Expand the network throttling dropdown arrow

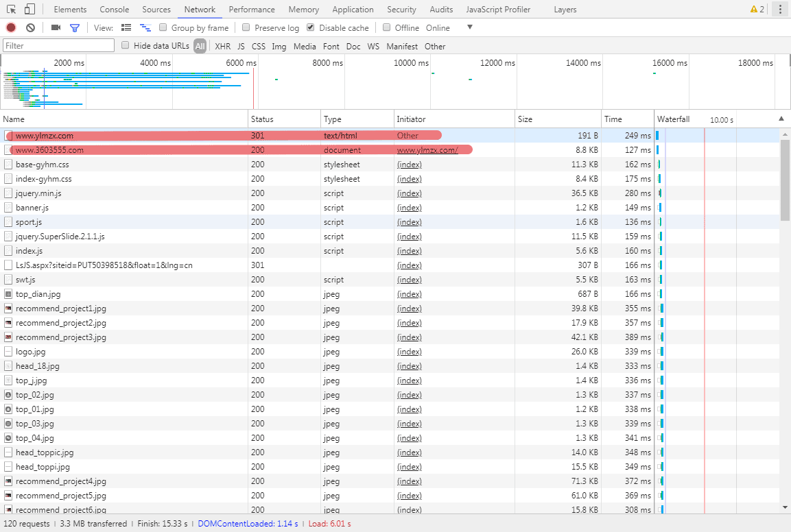470,27
